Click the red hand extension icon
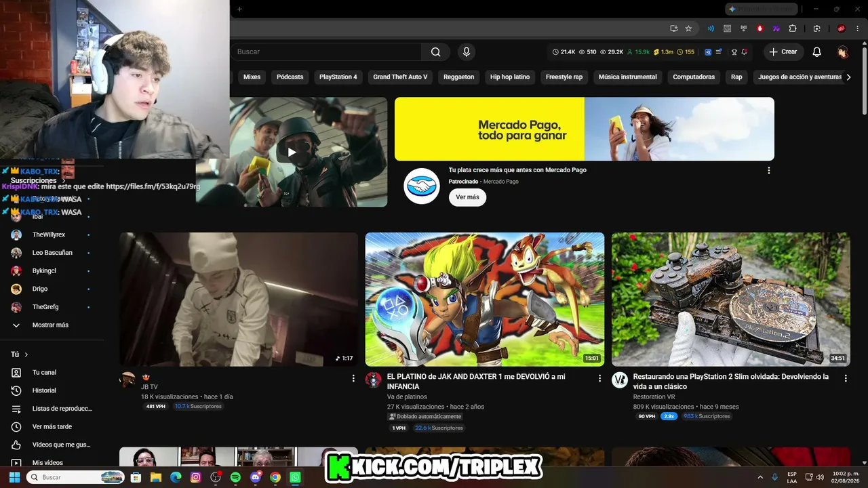Screen dimensions: 868x488 [760, 28]
